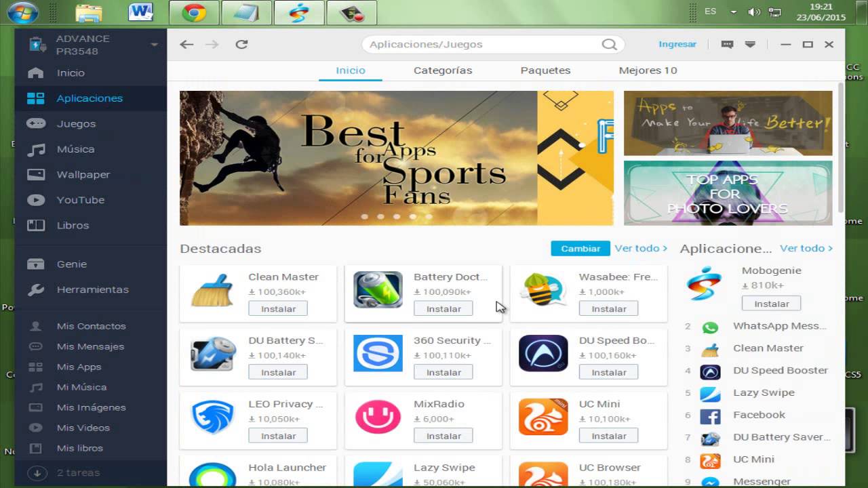Click the Clean Master broom icon

212,291
